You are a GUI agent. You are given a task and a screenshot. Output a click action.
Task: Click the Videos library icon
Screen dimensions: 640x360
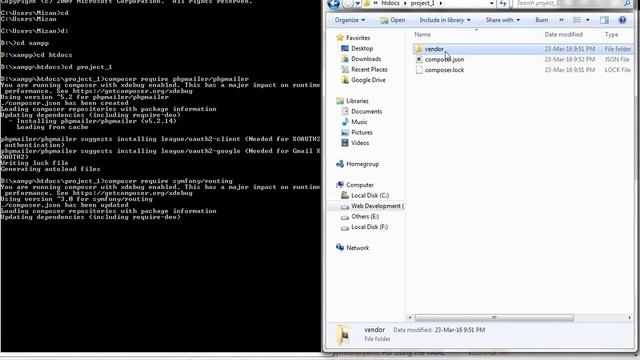[345, 143]
